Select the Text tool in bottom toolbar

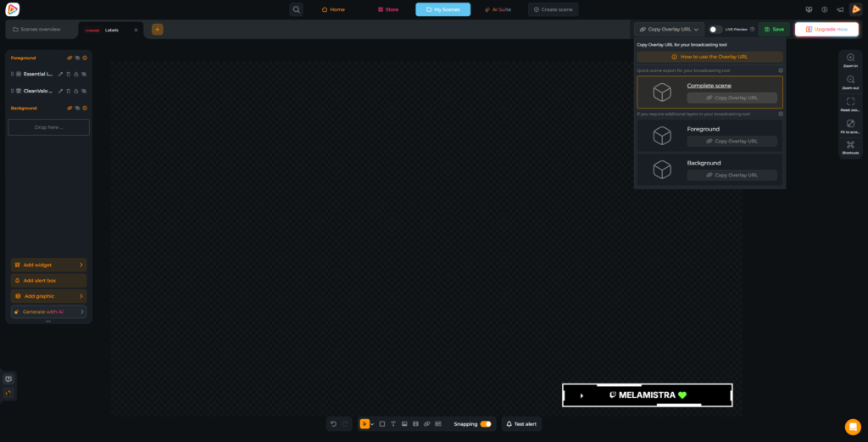point(393,423)
